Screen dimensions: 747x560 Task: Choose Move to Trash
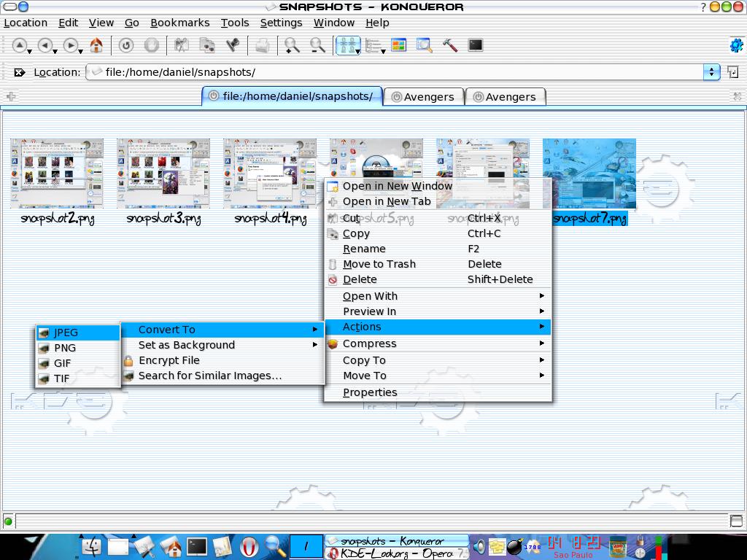[x=438, y=264]
